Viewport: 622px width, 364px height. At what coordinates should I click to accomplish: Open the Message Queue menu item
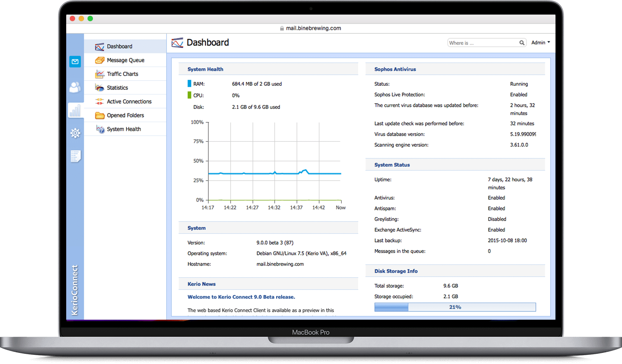coord(125,60)
